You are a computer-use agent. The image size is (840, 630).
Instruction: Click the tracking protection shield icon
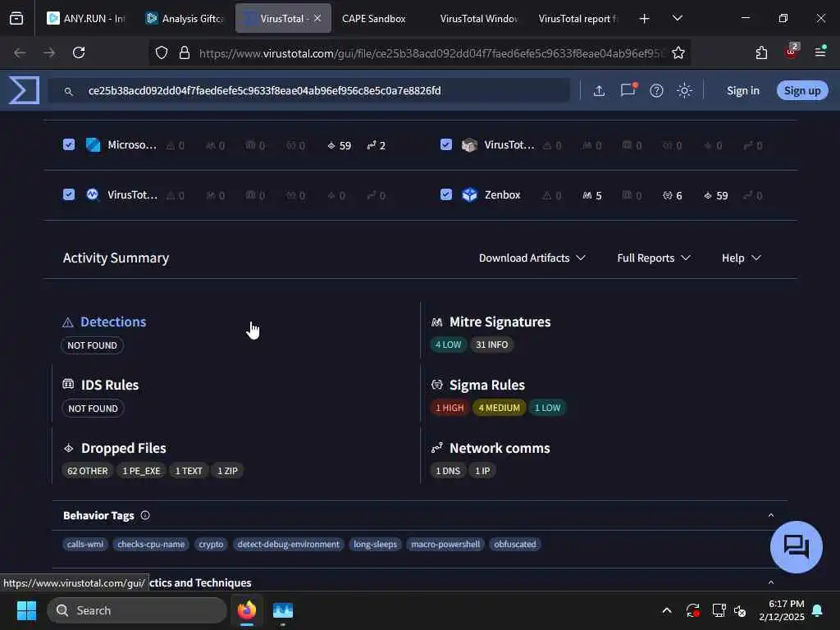[162, 52]
